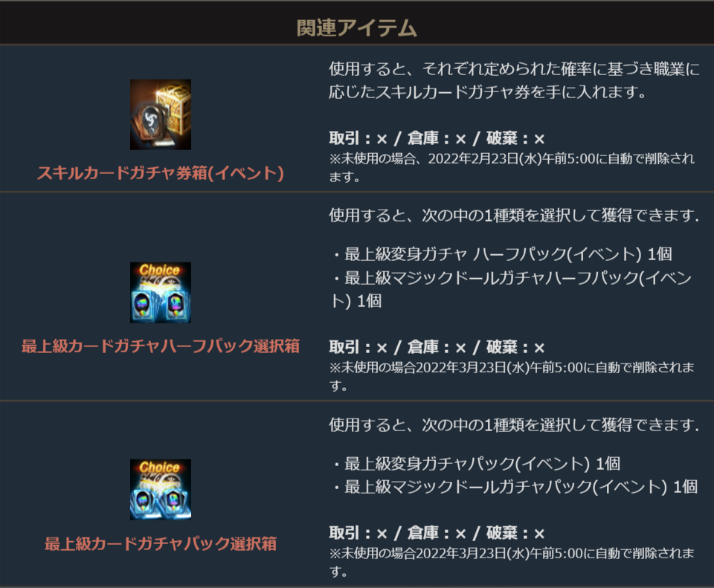The height and width of the screenshot is (588, 714).
Task: Click the half pack Choice box icon
Action: click(x=161, y=293)
